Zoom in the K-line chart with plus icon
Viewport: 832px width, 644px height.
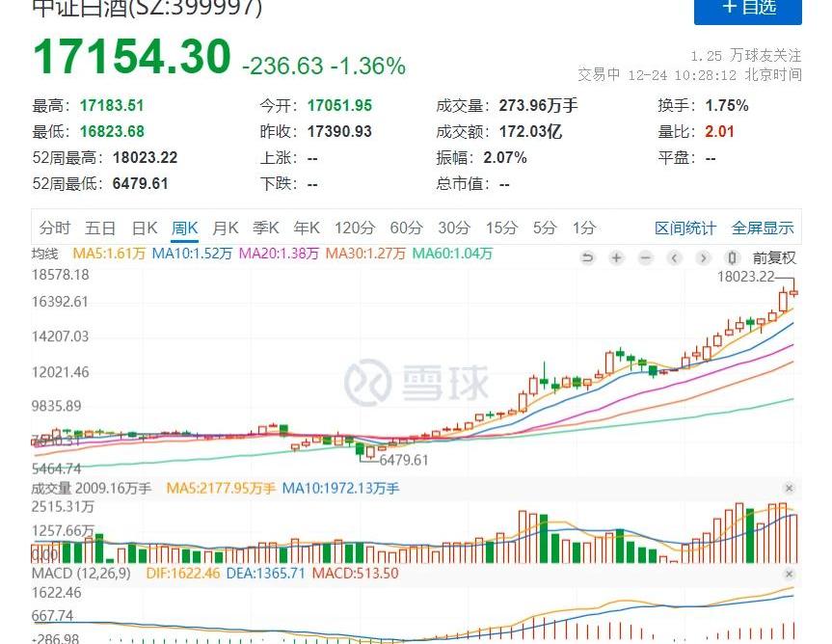click(x=617, y=257)
